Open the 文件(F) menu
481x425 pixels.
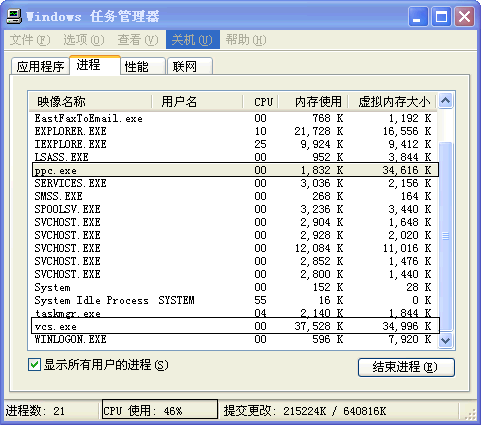pyautogui.click(x=30, y=40)
